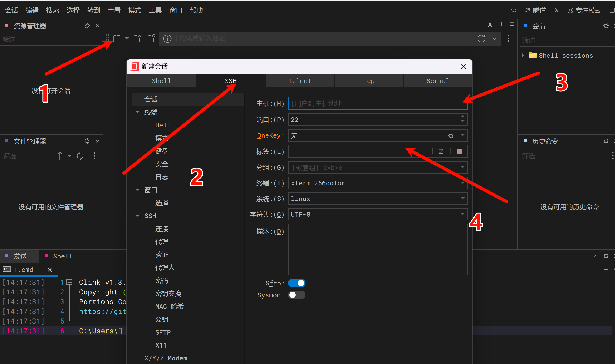Enable the Sysmon toggle
The height and width of the screenshot is (364, 615).
coord(297,295)
